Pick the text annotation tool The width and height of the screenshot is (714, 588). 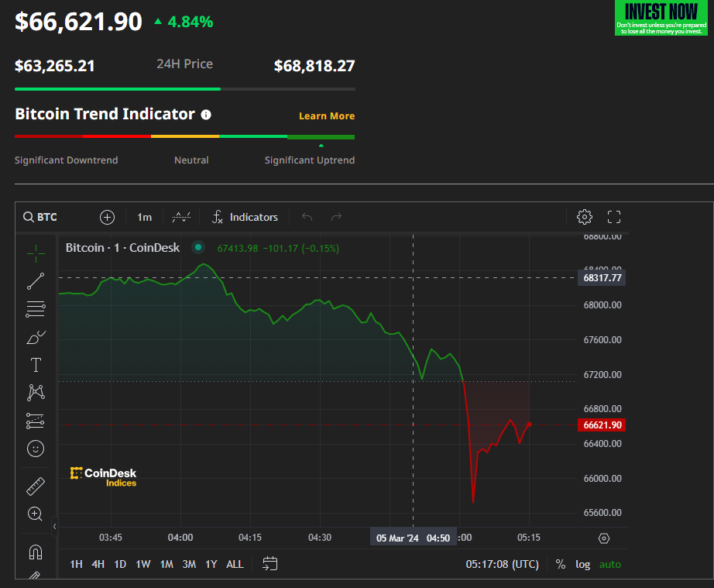(x=36, y=364)
